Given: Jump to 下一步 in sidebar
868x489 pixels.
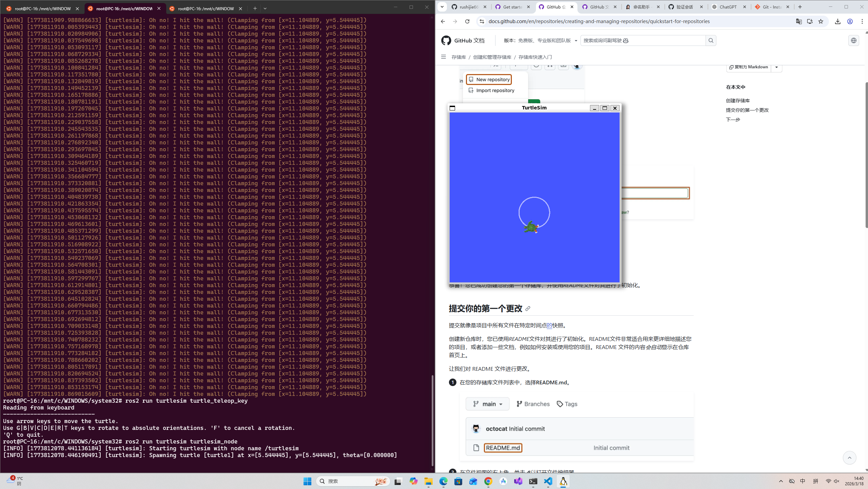Looking at the screenshot, I should (x=733, y=120).
